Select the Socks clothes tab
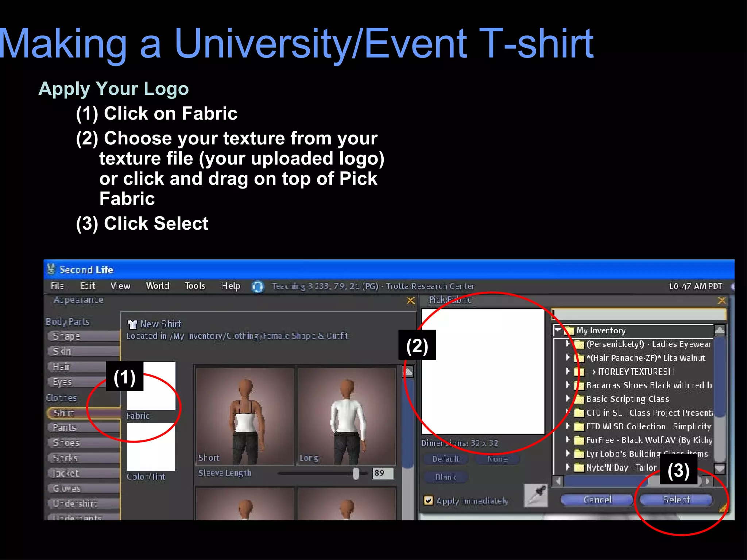Image resolution: width=747 pixels, height=560 pixels. click(84, 458)
